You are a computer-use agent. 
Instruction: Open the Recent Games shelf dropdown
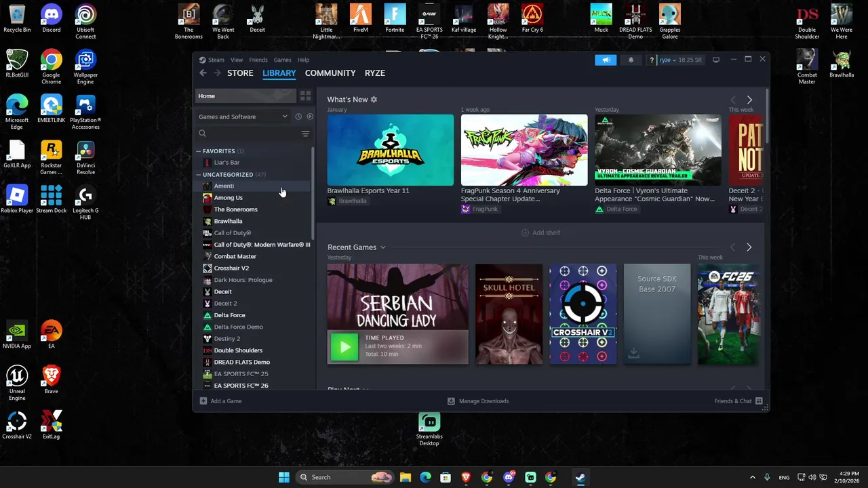(x=382, y=247)
